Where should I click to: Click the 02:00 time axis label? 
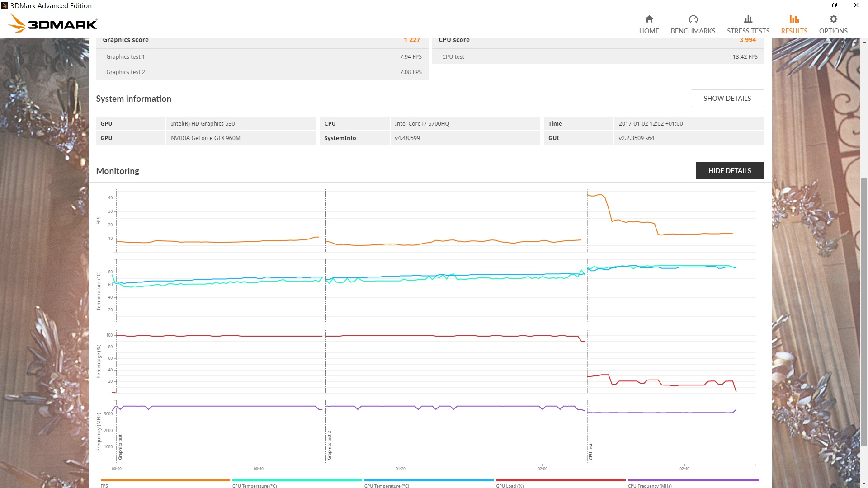point(542,469)
